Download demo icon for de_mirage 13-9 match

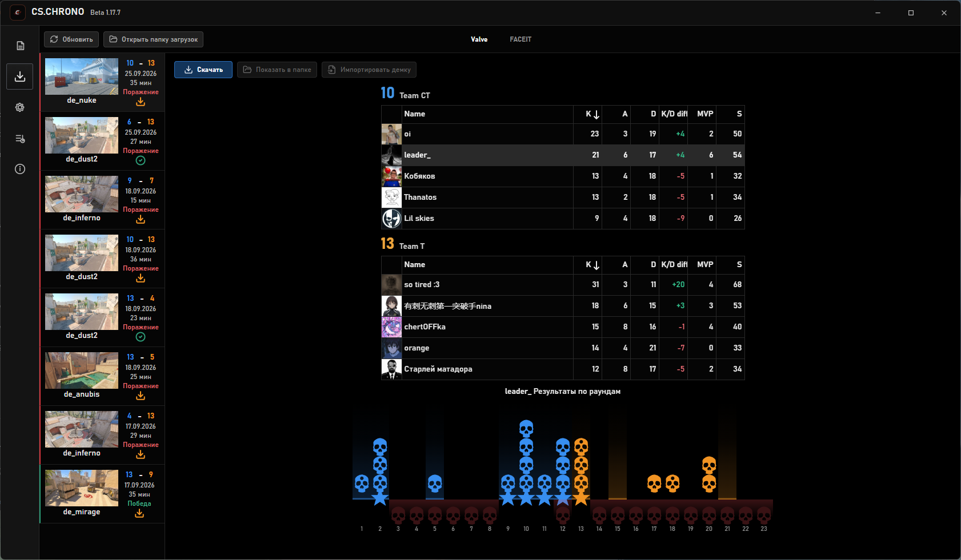[139, 513]
